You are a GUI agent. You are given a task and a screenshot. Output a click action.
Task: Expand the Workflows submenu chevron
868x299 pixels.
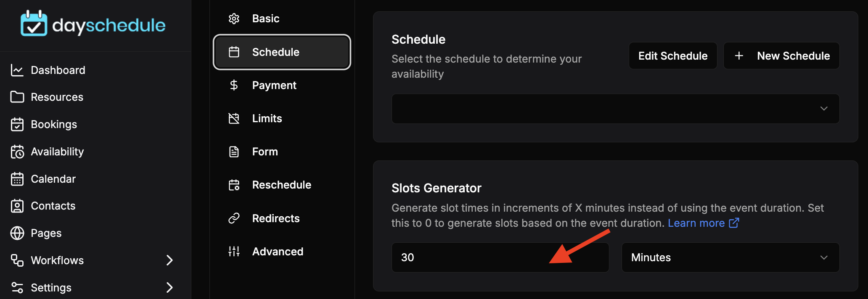pyautogui.click(x=169, y=260)
